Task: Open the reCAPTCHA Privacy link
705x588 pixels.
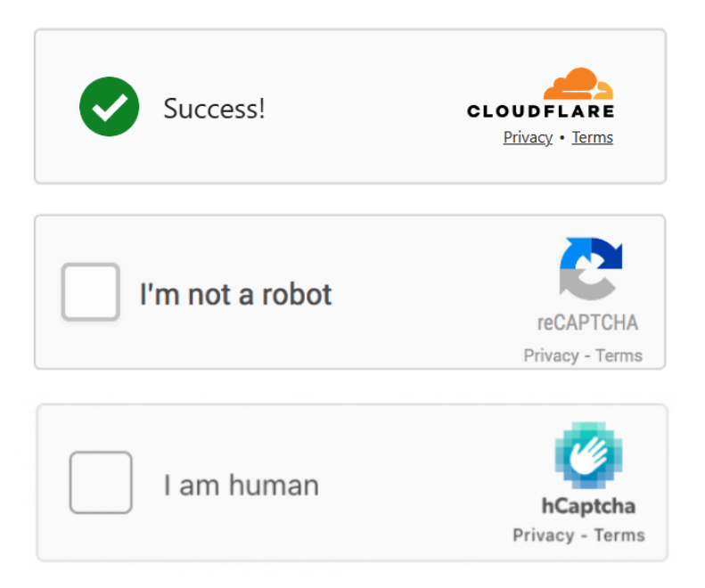Action: (x=551, y=355)
